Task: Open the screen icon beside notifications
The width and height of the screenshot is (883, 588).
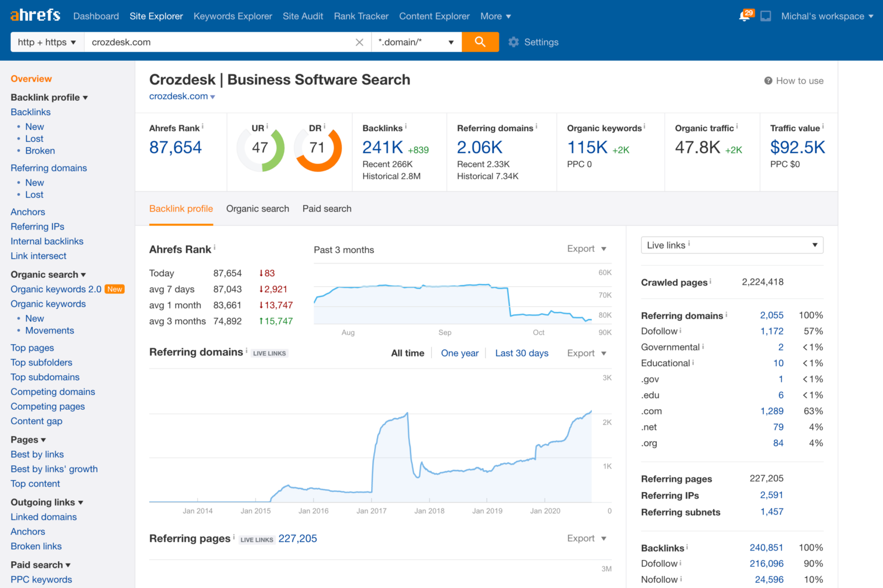Action: (765, 16)
